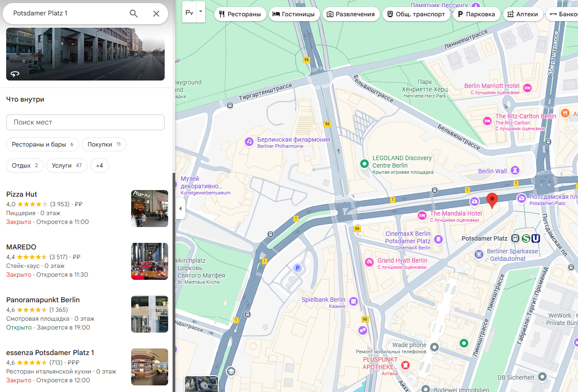
Task: Click the search magnifier icon
Action: (134, 14)
